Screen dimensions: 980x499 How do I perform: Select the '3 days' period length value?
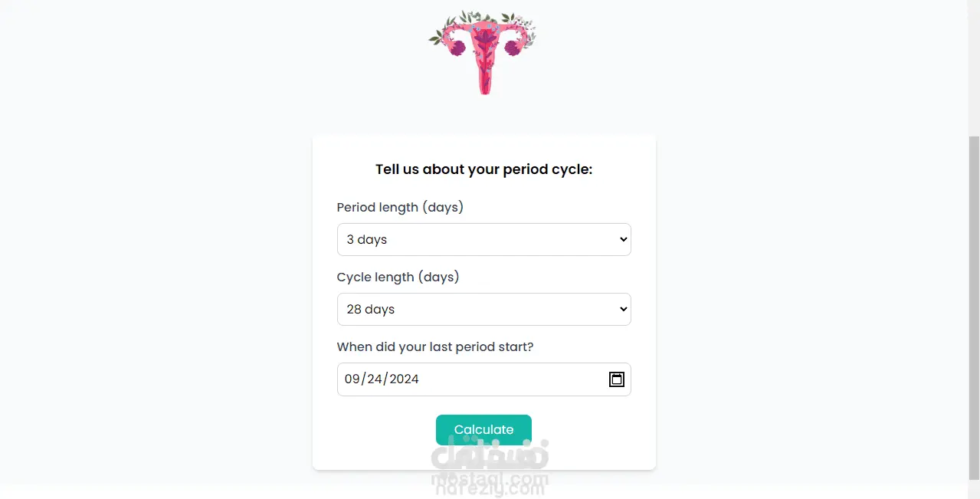click(x=367, y=240)
